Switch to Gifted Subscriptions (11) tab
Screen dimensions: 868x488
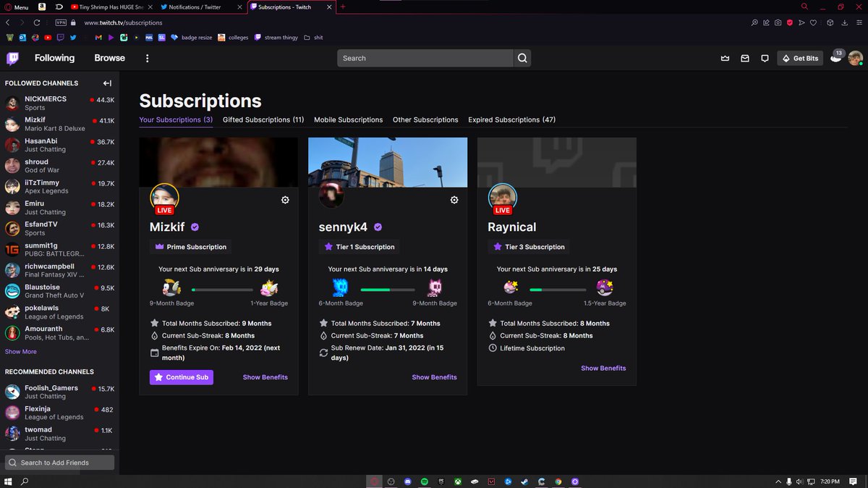click(263, 120)
